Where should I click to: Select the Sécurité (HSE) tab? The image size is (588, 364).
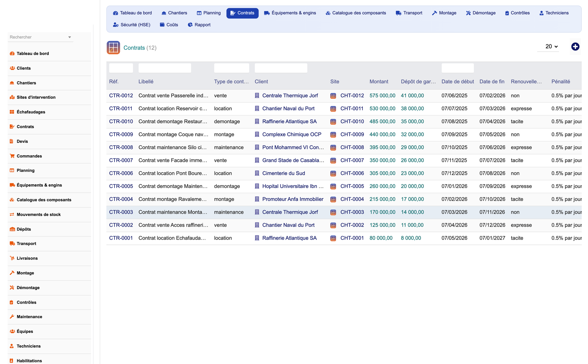(x=132, y=25)
